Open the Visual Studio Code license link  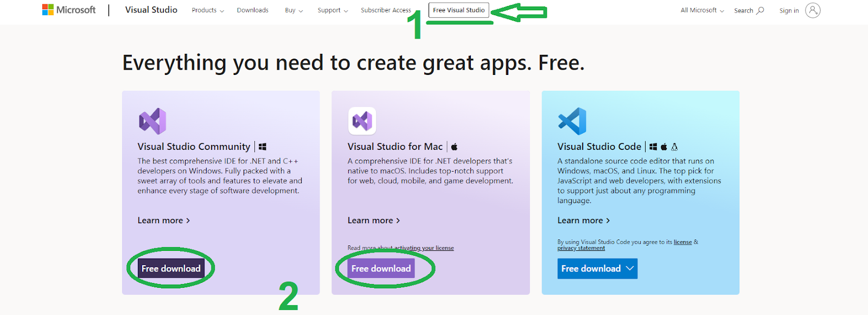tap(682, 242)
